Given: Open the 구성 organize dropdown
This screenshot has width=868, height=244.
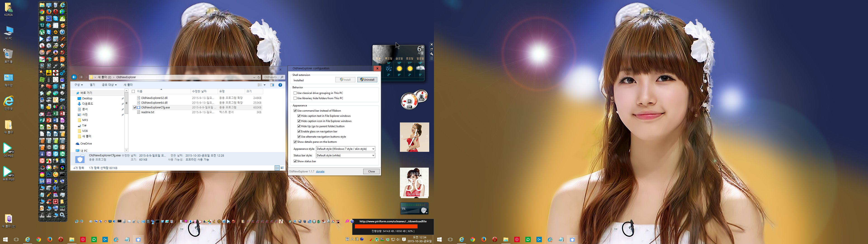Looking at the screenshot, I should click(x=78, y=85).
